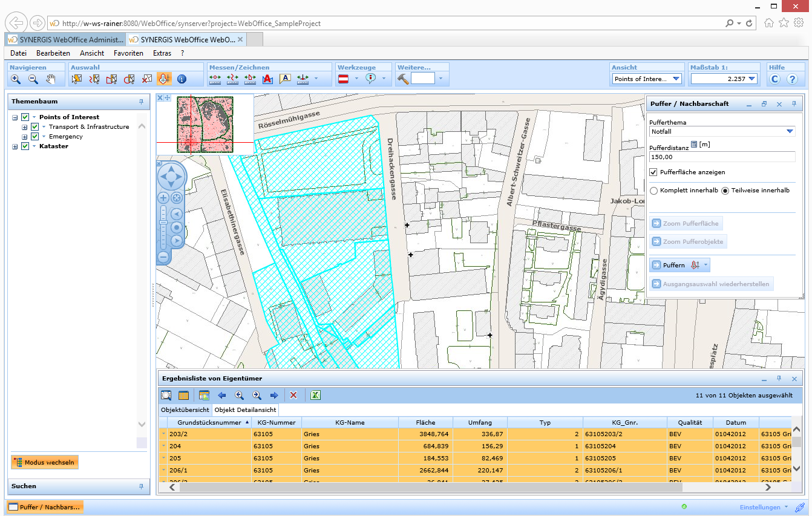Expand the Transport & Infrastructure tree node
The width and height of the screenshot is (812, 516).
(25, 127)
